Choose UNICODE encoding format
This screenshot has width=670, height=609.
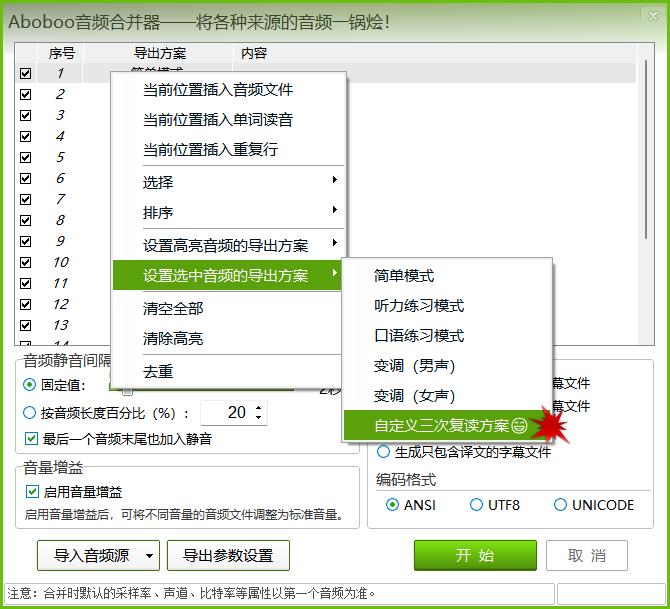[560, 505]
